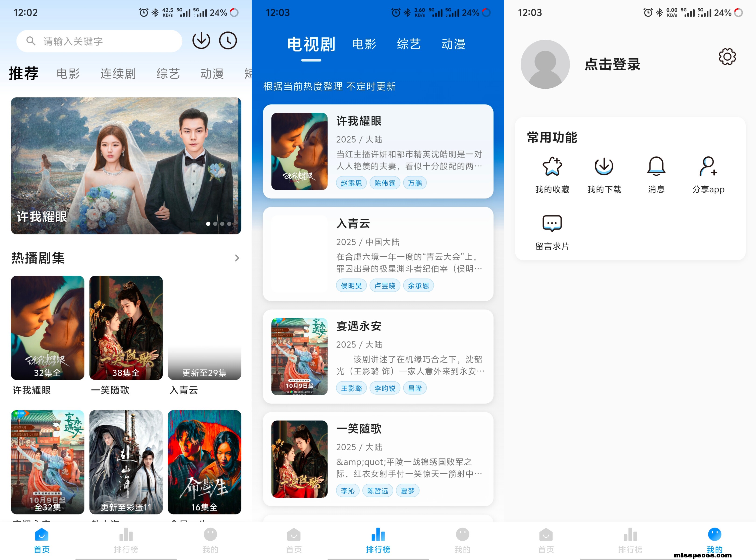Open 一笑随歌 poster in 热播剧集
The image size is (756, 560).
click(x=126, y=327)
